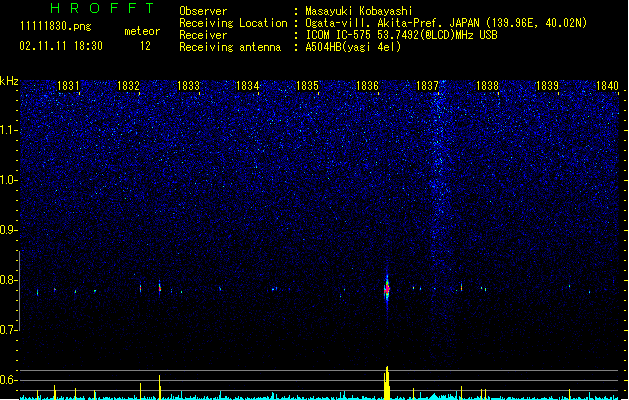Click the Receiver label

203,35
